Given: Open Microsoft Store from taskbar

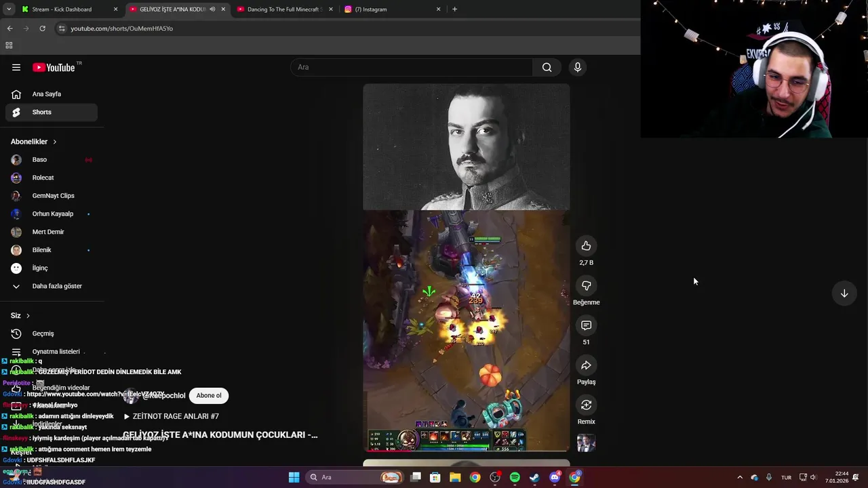Looking at the screenshot, I should [435, 477].
